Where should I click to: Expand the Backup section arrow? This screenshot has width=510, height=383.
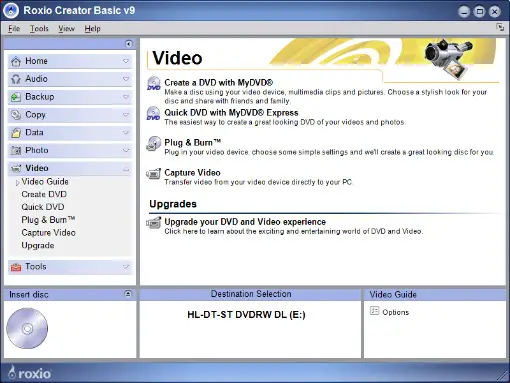tap(126, 97)
